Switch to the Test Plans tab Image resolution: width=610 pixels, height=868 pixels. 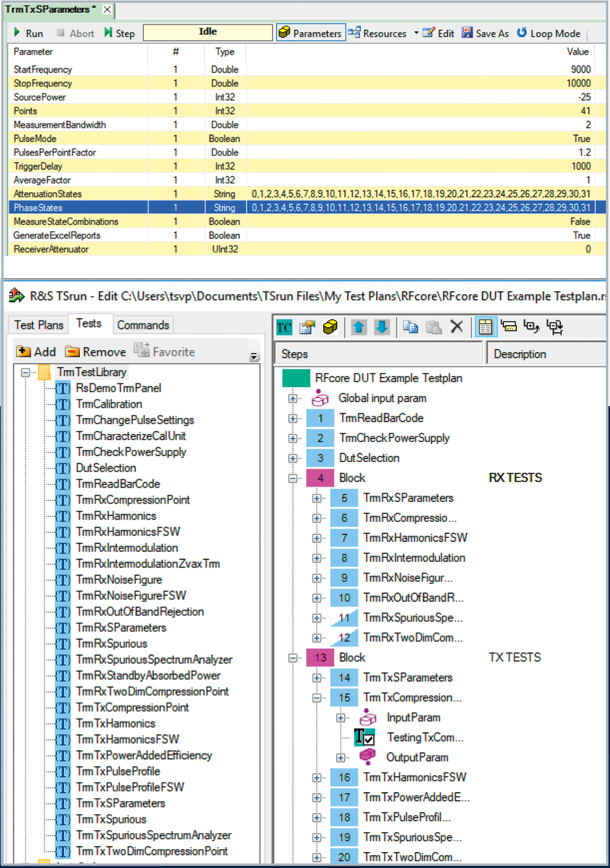39,325
